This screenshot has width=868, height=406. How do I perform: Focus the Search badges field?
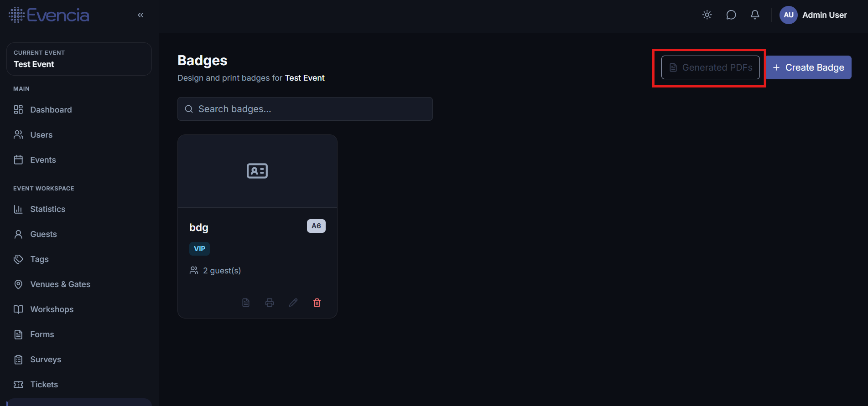click(305, 109)
